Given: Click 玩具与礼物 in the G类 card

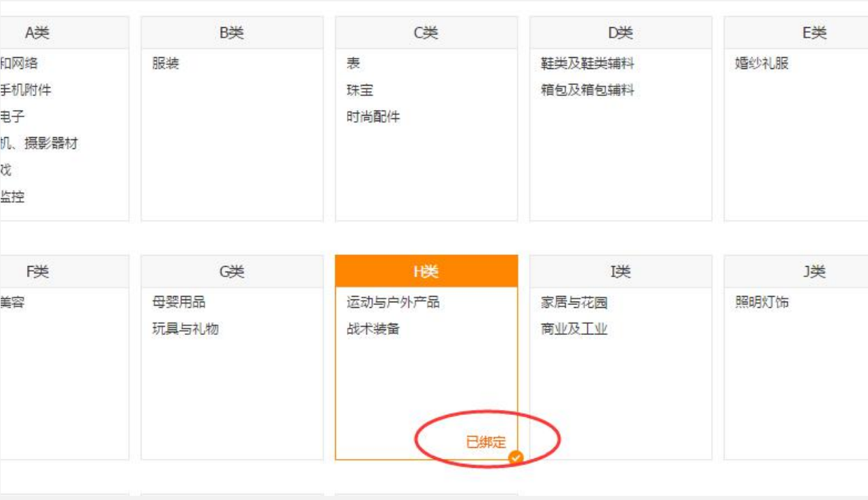Looking at the screenshot, I should (x=185, y=329).
